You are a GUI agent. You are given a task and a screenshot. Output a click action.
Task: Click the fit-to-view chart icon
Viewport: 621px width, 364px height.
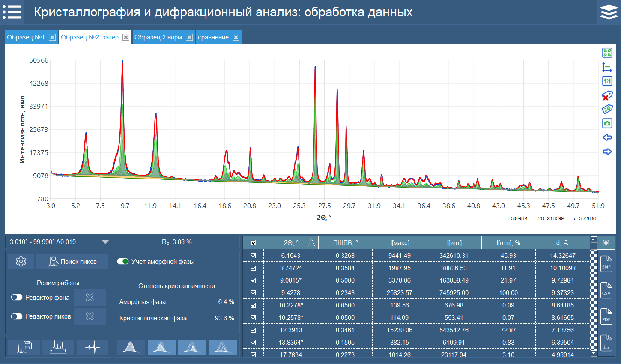[607, 53]
